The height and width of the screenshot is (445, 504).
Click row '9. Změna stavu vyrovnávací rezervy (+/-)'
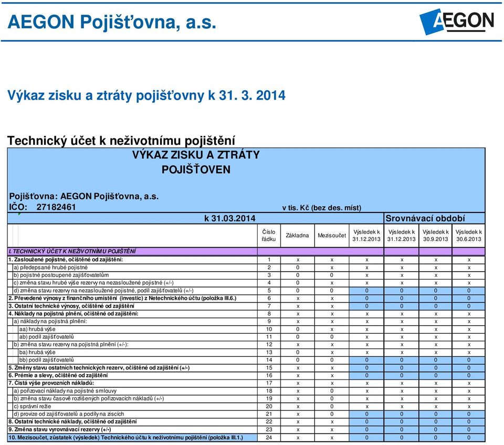[246, 430]
